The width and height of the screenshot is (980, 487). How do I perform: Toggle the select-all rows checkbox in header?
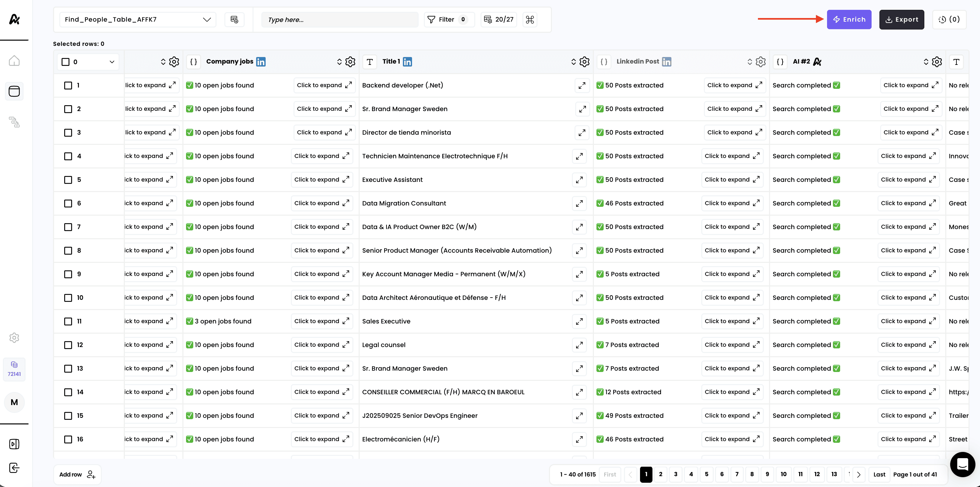tap(66, 62)
